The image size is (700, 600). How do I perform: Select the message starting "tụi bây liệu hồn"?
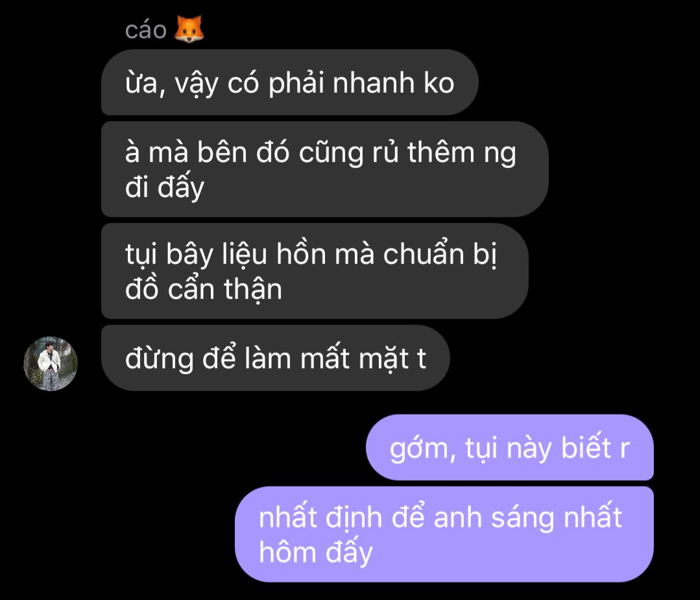click(315, 271)
